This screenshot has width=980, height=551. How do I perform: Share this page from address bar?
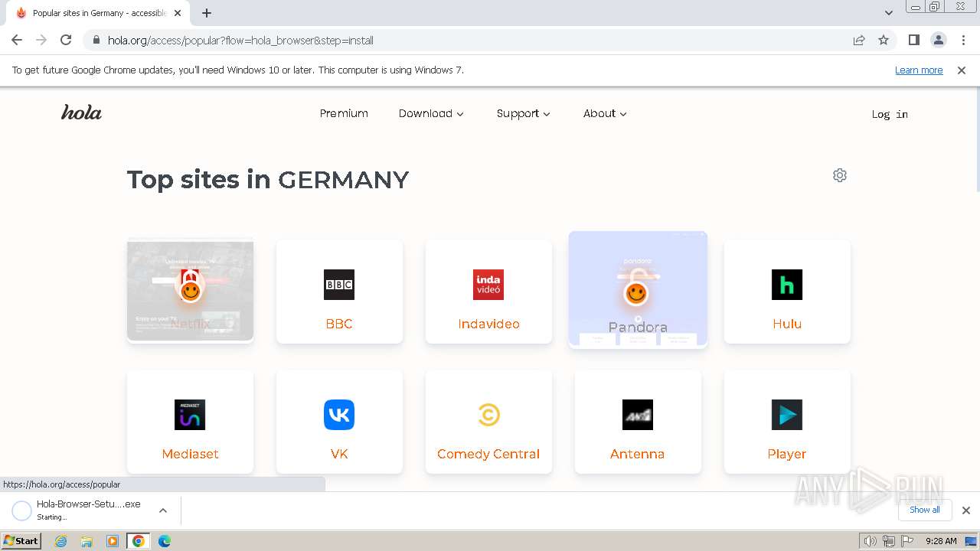point(859,40)
